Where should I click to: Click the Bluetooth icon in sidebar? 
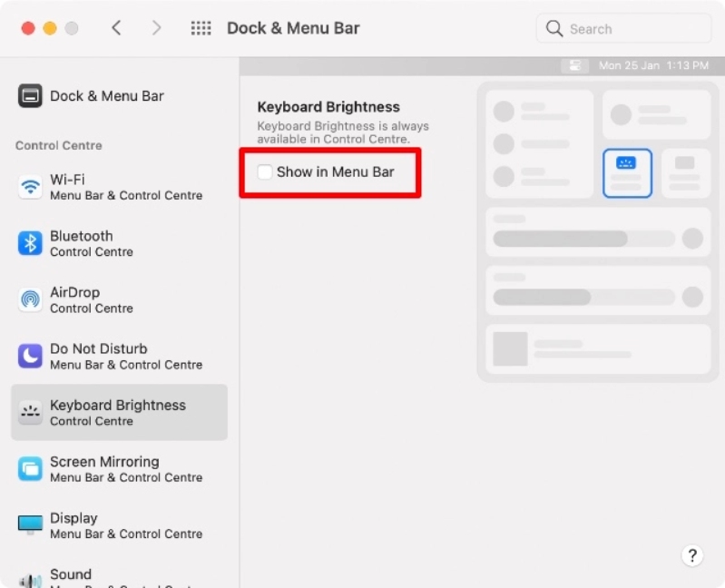[x=30, y=243]
